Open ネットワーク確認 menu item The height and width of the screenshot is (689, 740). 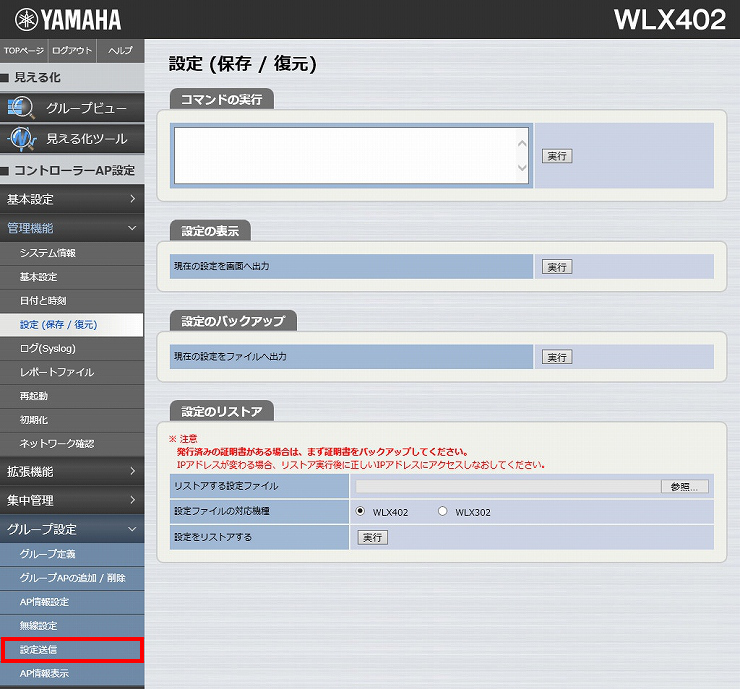(x=72, y=444)
